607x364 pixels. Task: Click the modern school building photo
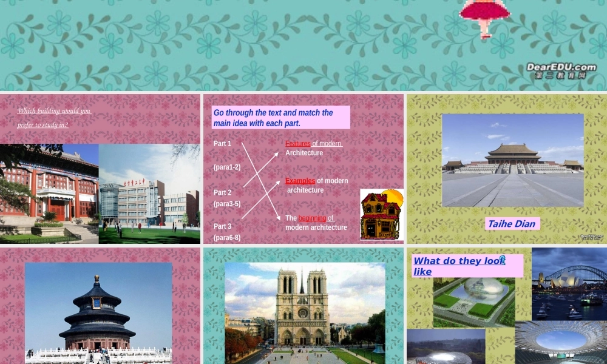[x=149, y=194]
